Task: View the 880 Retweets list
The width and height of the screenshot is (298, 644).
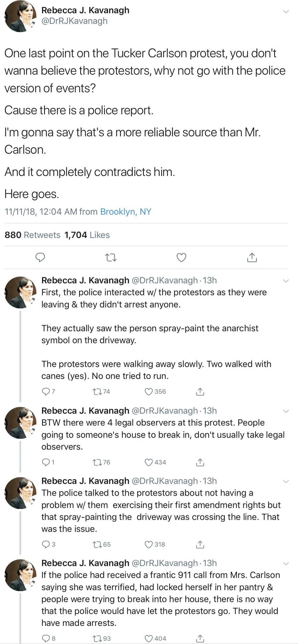Action: 32,235
